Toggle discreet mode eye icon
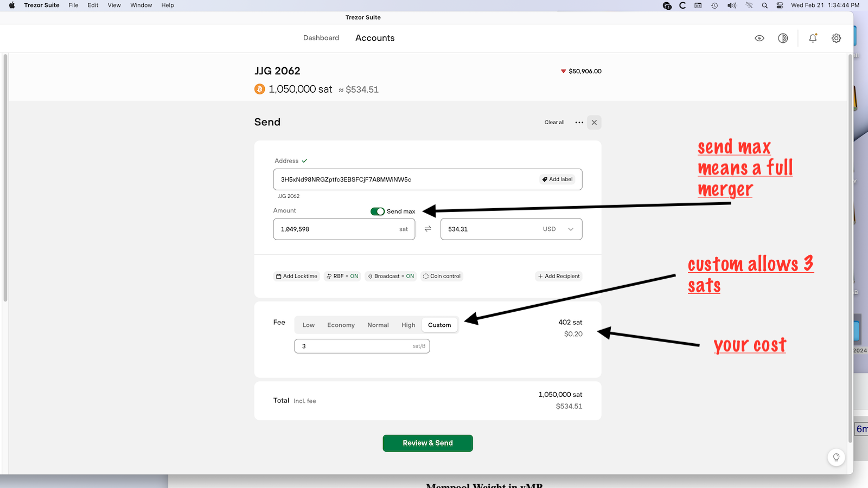The width and height of the screenshot is (868, 488). (x=759, y=38)
